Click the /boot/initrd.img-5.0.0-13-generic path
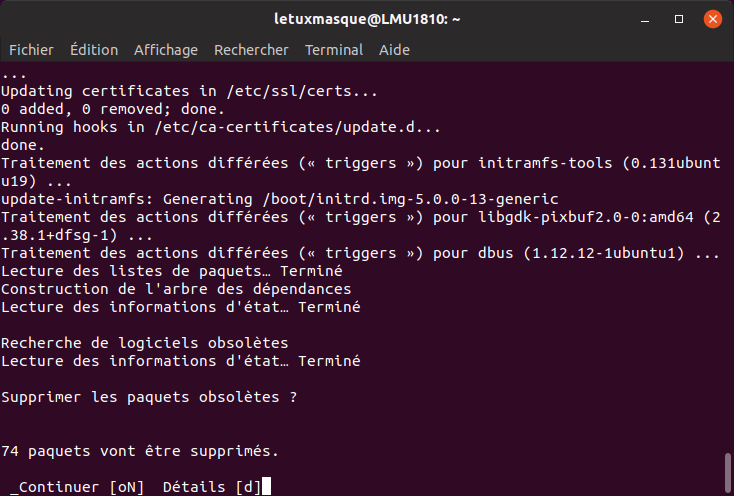The height and width of the screenshot is (496, 734). (x=411, y=199)
